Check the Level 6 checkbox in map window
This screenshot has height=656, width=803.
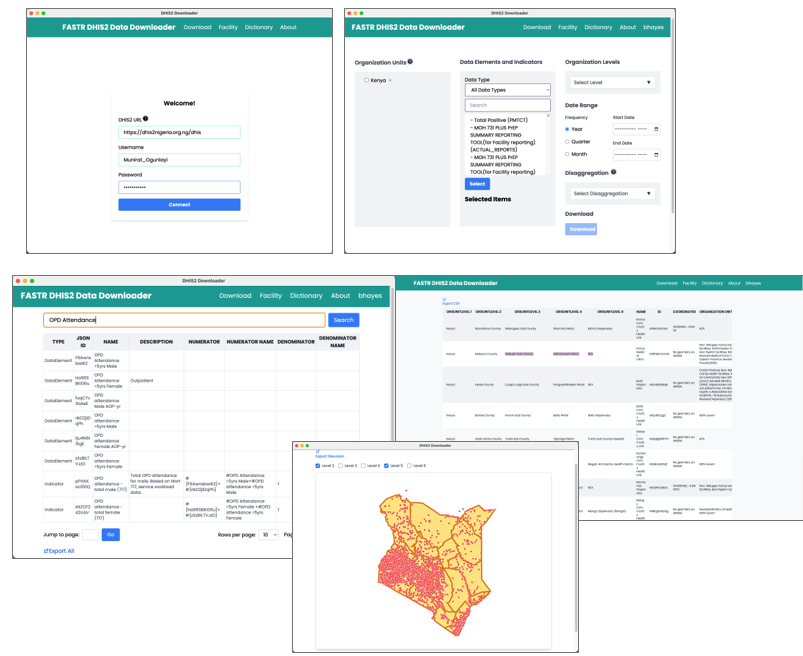(409, 465)
